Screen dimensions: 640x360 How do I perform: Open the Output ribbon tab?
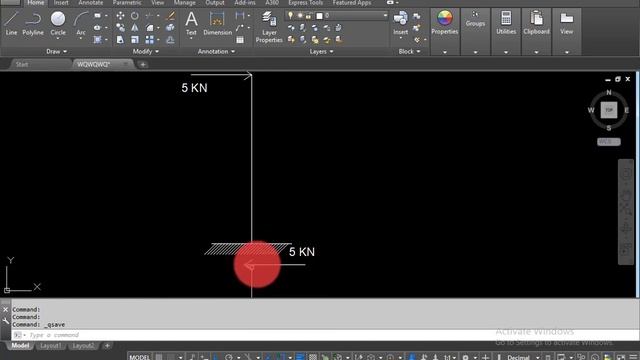[x=215, y=3]
